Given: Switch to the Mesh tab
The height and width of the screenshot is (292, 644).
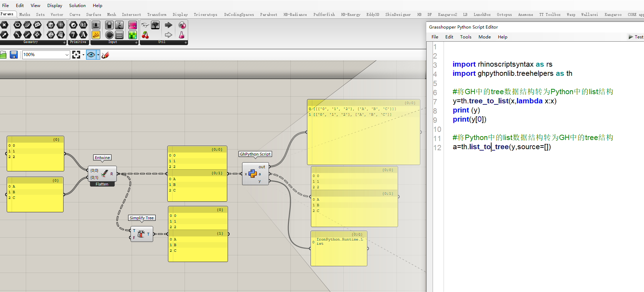Looking at the screenshot, I should click(x=112, y=14).
